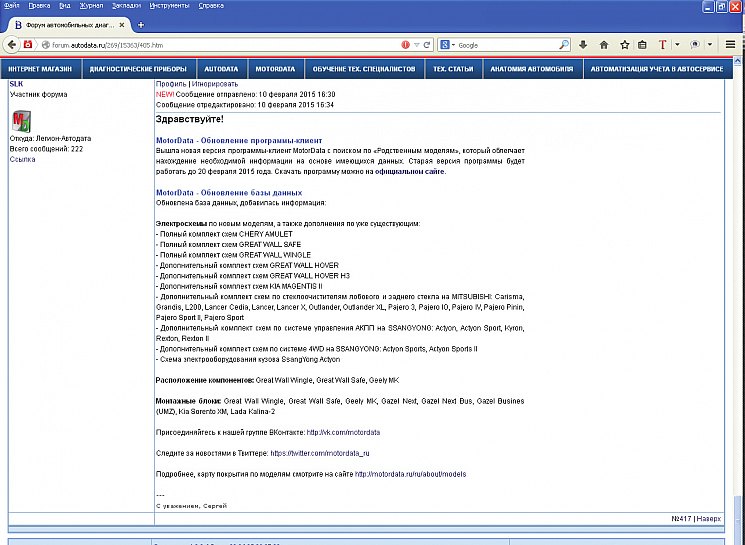Open the AUTODATA navigation item
This screenshot has width=745, height=545.
pyautogui.click(x=221, y=69)
